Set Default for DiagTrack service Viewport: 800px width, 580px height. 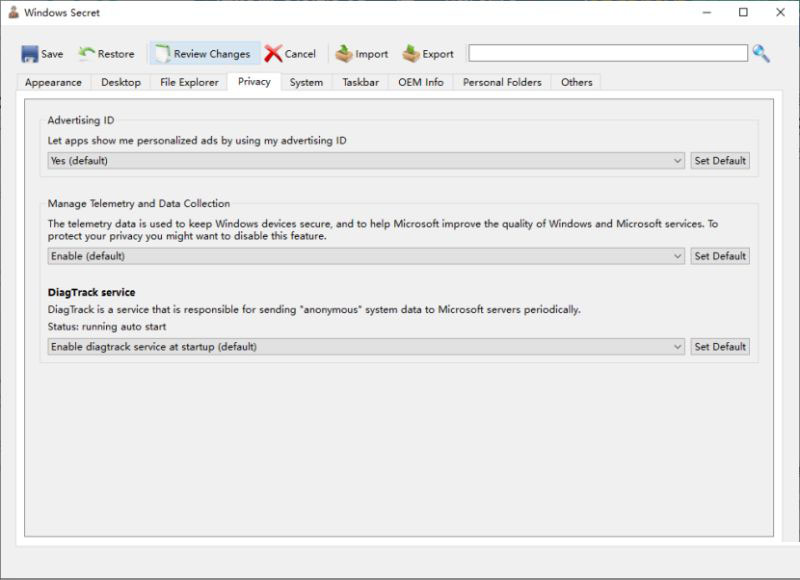coord(720,347)
